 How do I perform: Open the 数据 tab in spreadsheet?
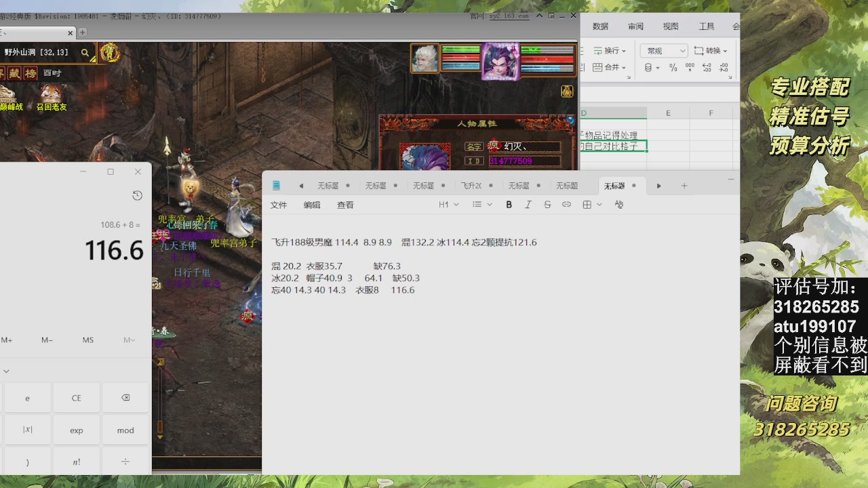click(x=600, y=26)
